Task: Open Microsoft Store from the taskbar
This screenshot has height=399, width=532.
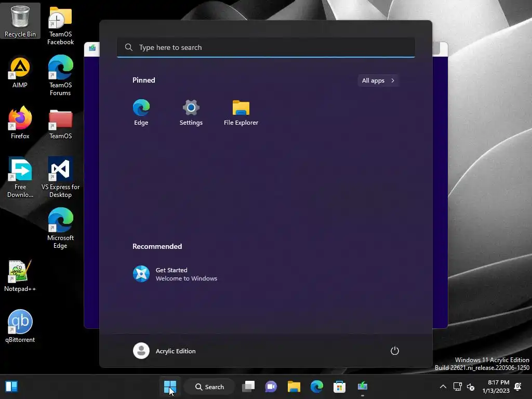Action: coord(339,387)
